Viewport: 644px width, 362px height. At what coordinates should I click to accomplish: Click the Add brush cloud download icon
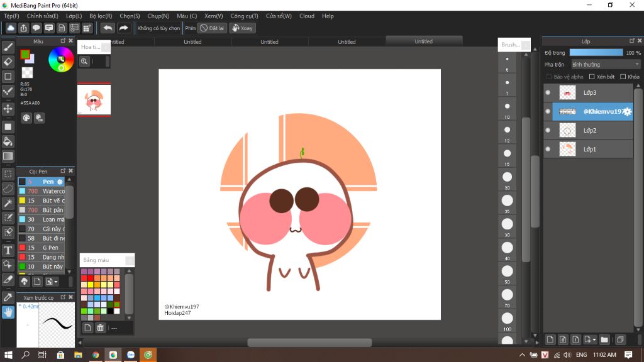25,282
